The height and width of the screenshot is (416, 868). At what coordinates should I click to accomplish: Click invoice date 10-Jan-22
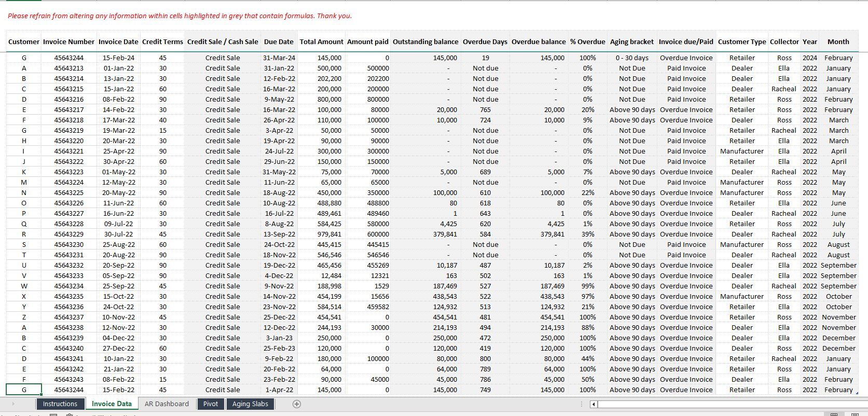(118, 358)
